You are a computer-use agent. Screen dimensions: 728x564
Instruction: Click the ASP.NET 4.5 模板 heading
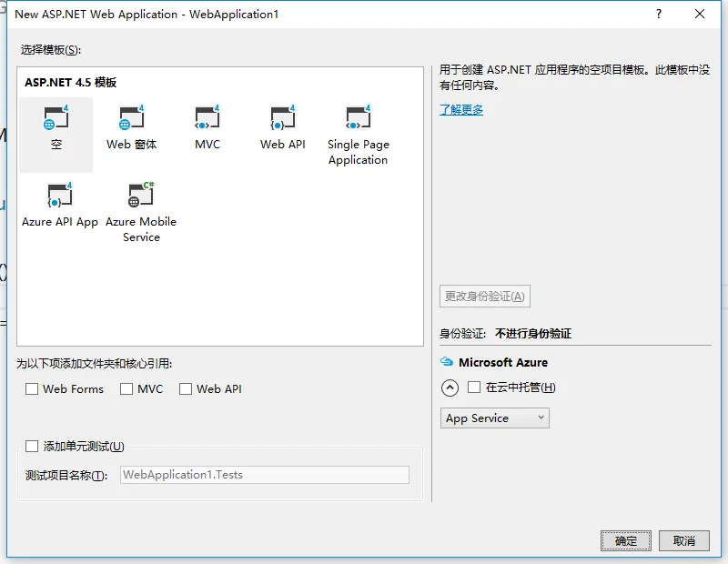point(71,83)
